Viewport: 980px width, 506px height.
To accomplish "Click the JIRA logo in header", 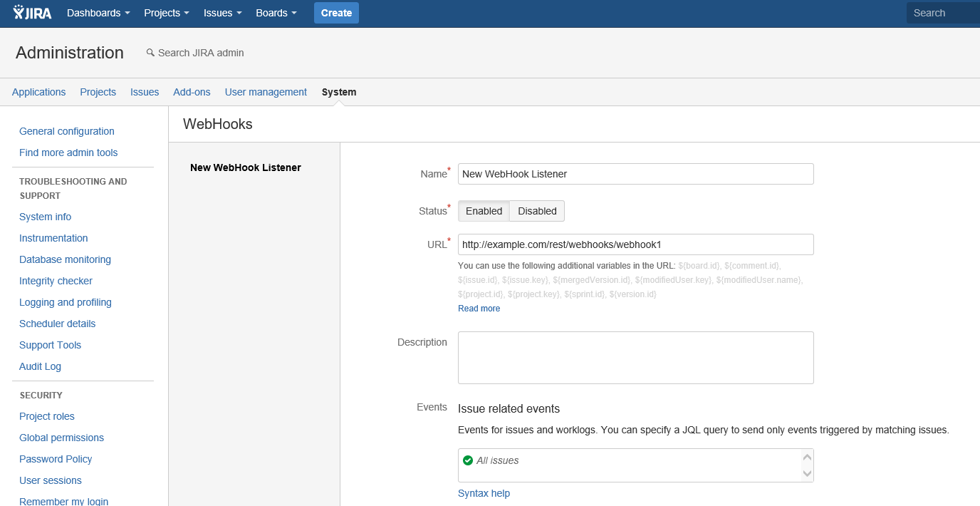I will click(x=33, y=13).
